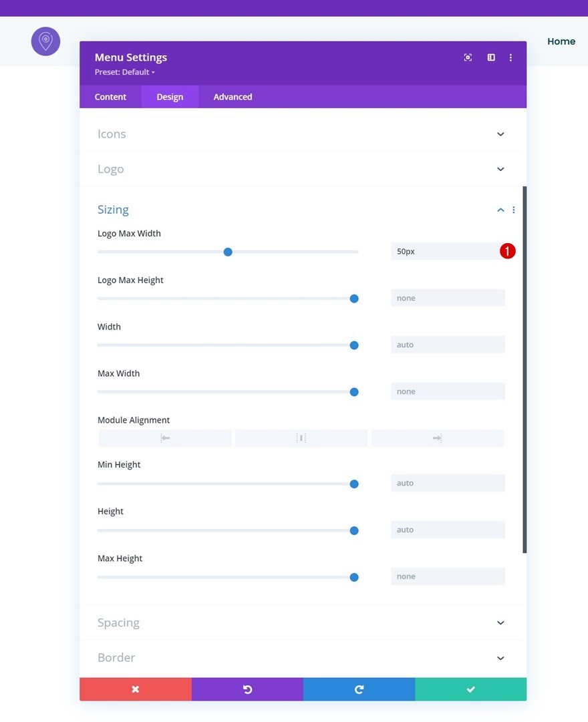Select center module alignment option
The image size is (588, 722).
coord(301,438)
